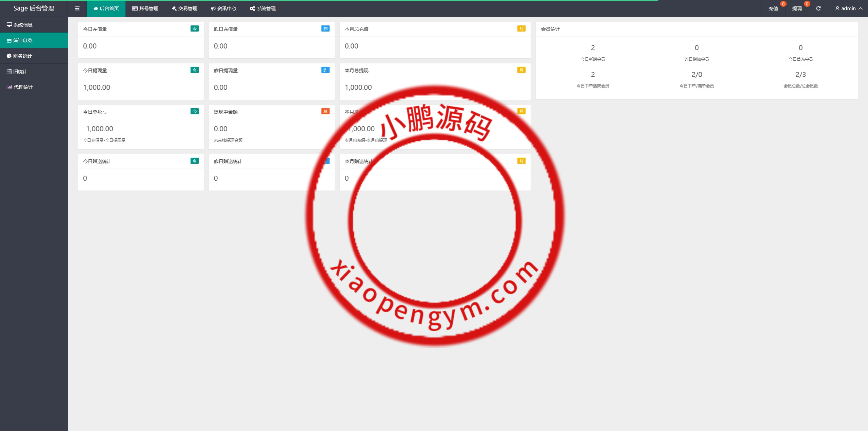The image size is (868, 431).
Task: Open 系统信息 in the sidebar
Action: (23, 25)
